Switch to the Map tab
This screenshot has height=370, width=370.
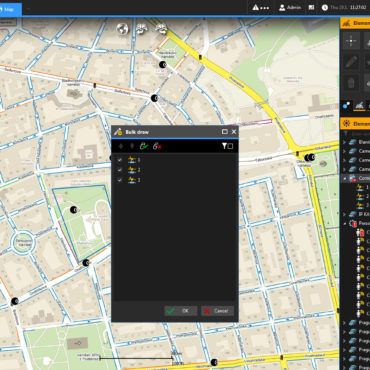coord(10,9)
